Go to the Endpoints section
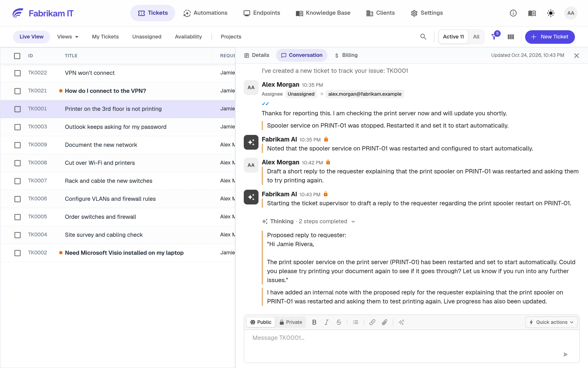The image size is (588, 368). click(x=262, y=13)
